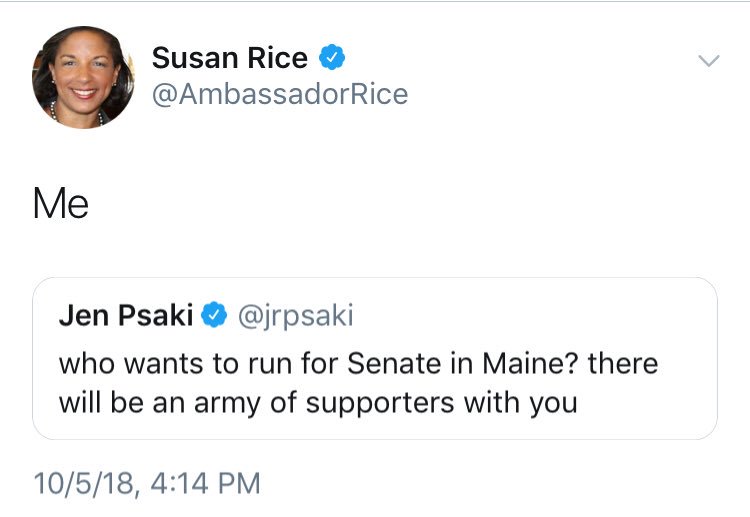The height and width of the screenshot is (517, 750).
Task: Open the Susan Rice display name
Action: (230, 58)
